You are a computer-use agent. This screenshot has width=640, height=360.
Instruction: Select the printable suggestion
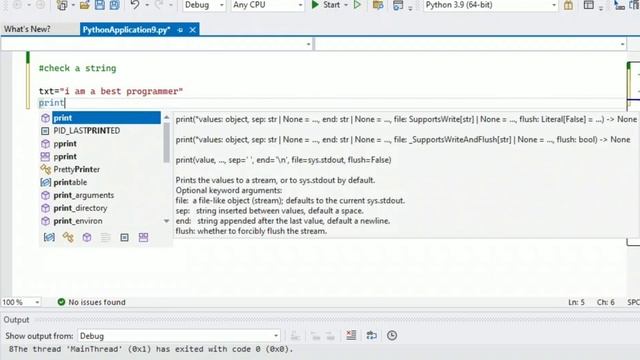[70, 182]
